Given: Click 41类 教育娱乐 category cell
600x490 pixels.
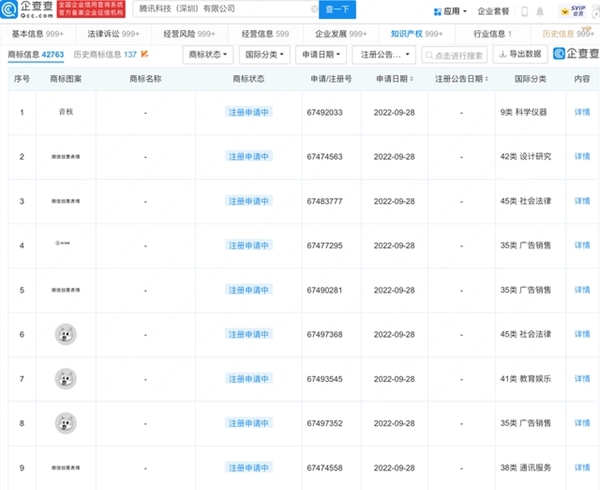Looking at the screenshot, I should click(526, 379).
